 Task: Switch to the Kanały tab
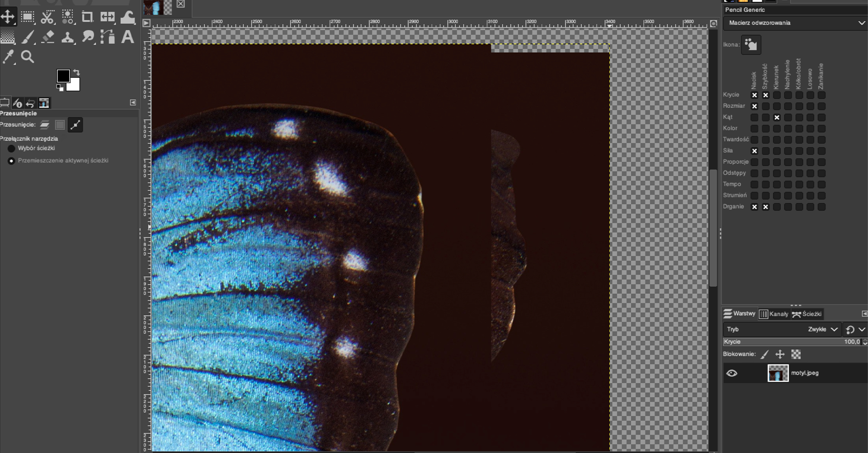point(774,314)
